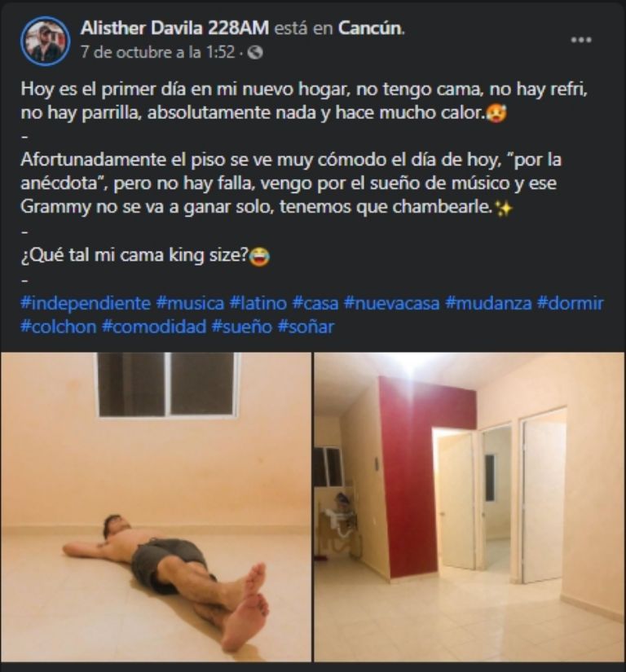Follow the #latino hashtag
This screenshot has height=672, width=626.
(258, 303)
